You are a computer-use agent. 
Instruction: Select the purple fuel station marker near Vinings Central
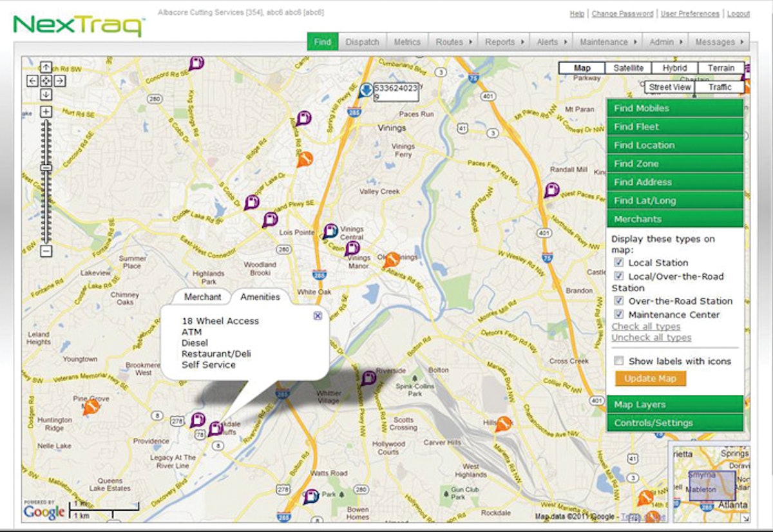point(329,231)
